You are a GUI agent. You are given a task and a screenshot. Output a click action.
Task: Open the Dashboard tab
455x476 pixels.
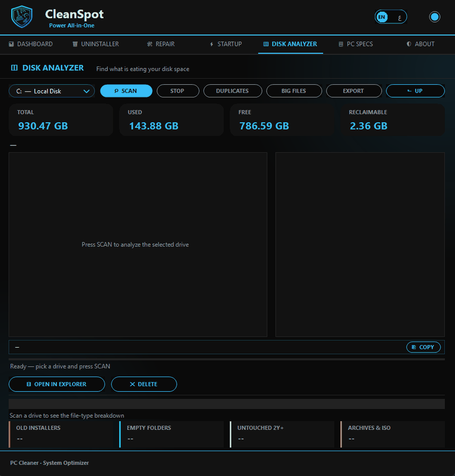point(31,44)
